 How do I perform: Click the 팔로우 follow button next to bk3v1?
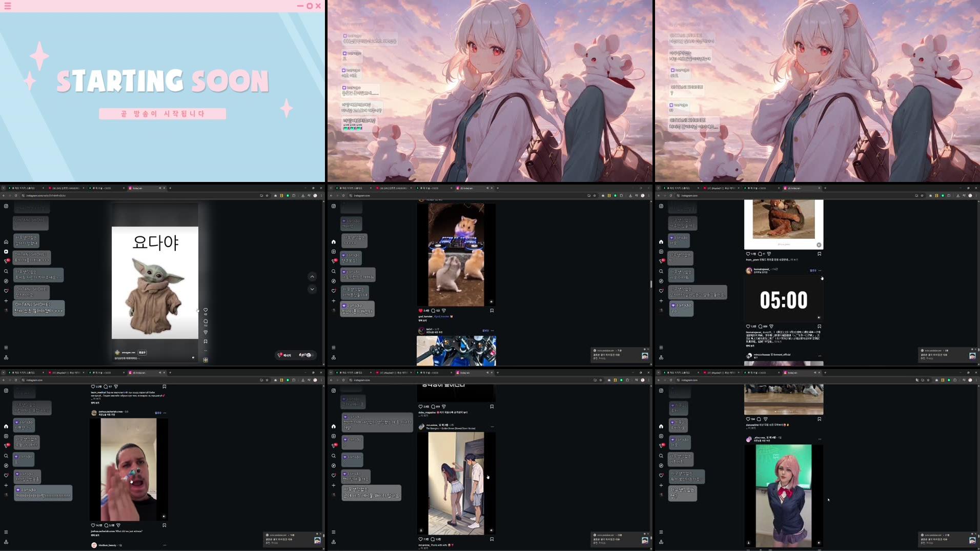pyautogui.click(x=485, y=330)
